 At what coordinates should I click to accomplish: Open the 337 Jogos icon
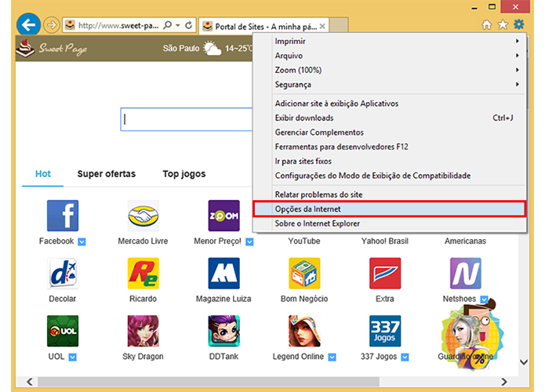point(385,331)
